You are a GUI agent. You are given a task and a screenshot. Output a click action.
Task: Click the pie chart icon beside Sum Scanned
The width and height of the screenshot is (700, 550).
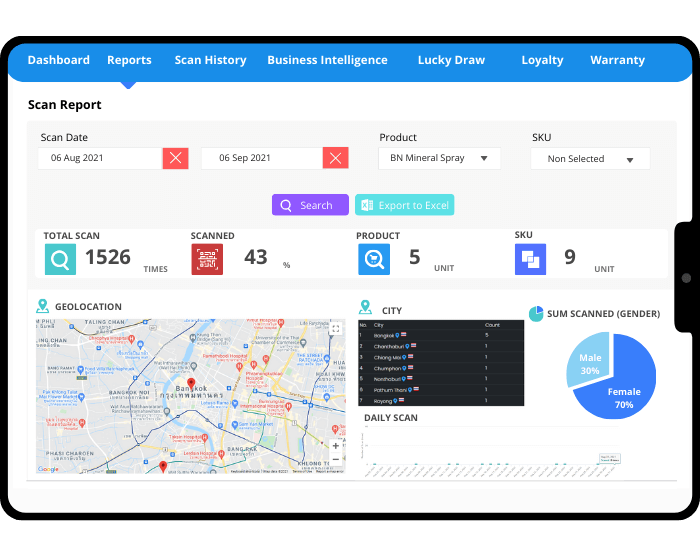536,314
